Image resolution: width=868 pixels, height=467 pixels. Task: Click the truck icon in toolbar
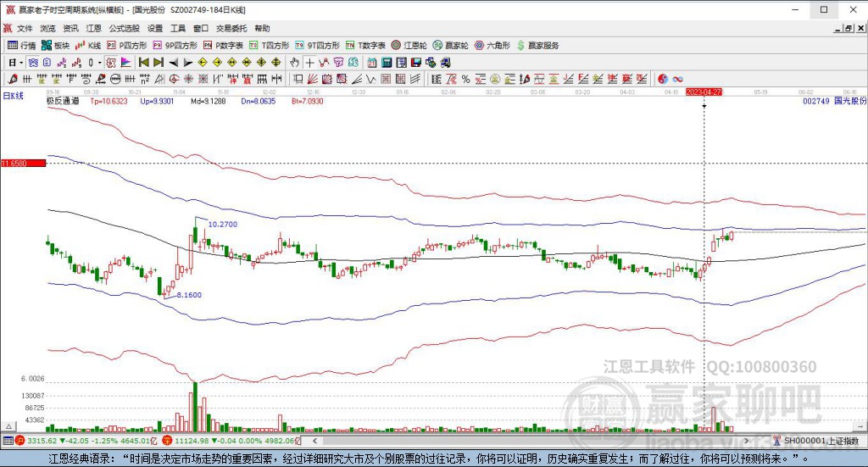click(446, 63)
